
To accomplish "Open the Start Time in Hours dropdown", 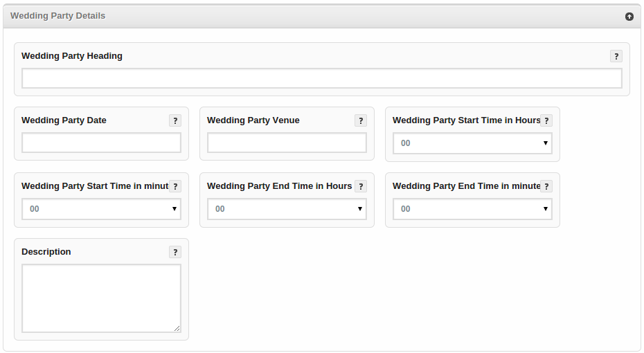I will pyautogui.click(x=472, y=143).
